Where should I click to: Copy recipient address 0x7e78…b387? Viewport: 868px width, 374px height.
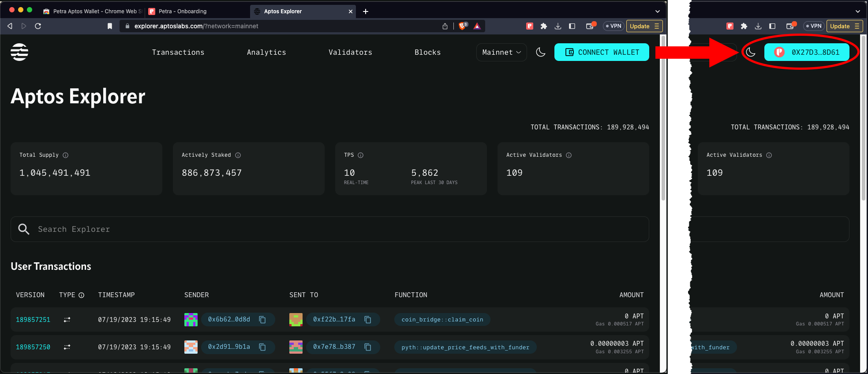(368, 347)
